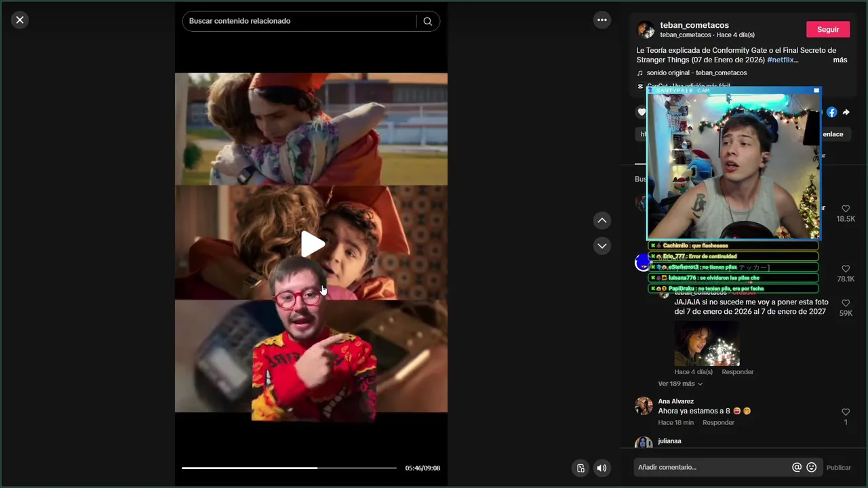Open the #netflix hashtag

coord(780,60)
